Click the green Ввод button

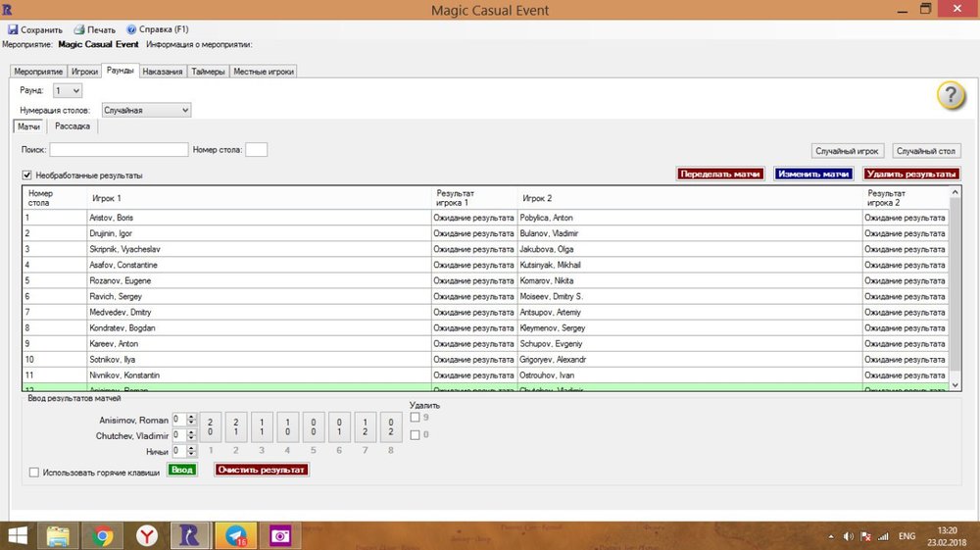click(x=182, y=470)
